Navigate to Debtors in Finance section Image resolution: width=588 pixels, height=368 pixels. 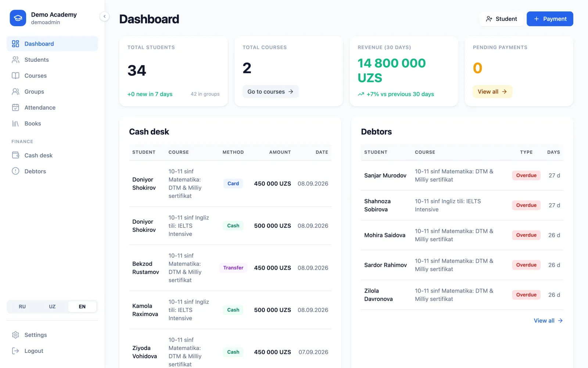[52, 171]
